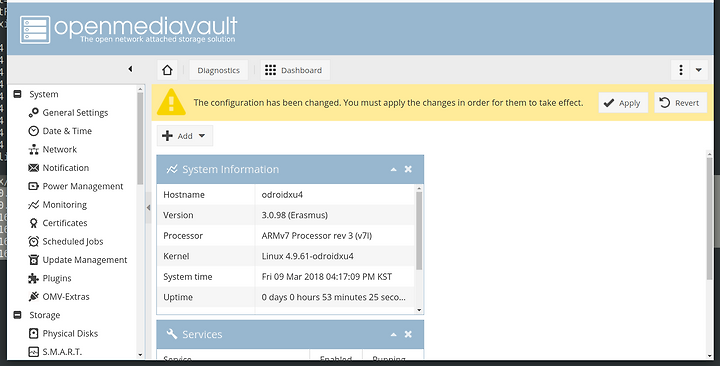Screen dimensions: 720x366
Task: Collapse the System tree section
Action: pos(17,94)
